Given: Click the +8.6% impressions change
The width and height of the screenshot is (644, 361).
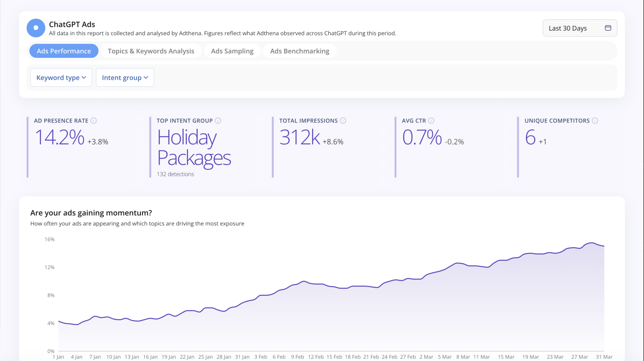Looking at the screenshot, I should click(333, 142).
